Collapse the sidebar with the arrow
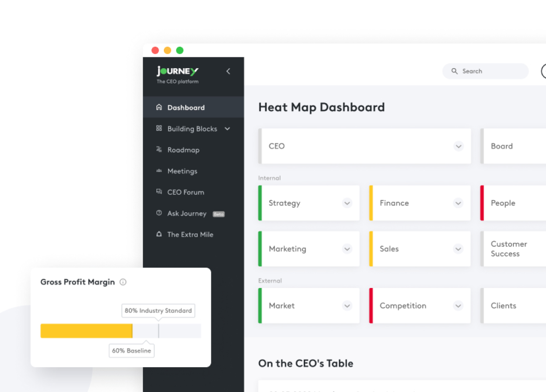This screenshot has width=546, height=392. (x=228, y=71)
